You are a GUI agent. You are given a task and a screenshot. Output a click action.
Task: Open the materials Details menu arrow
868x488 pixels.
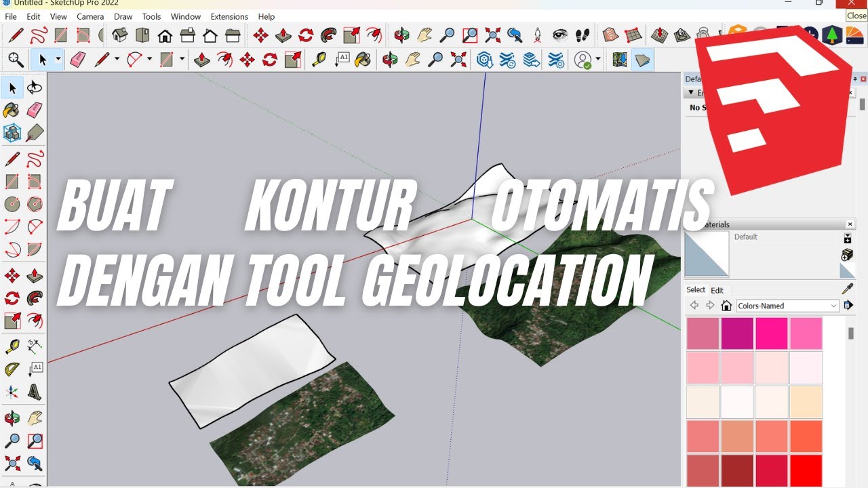click(848, 306)
